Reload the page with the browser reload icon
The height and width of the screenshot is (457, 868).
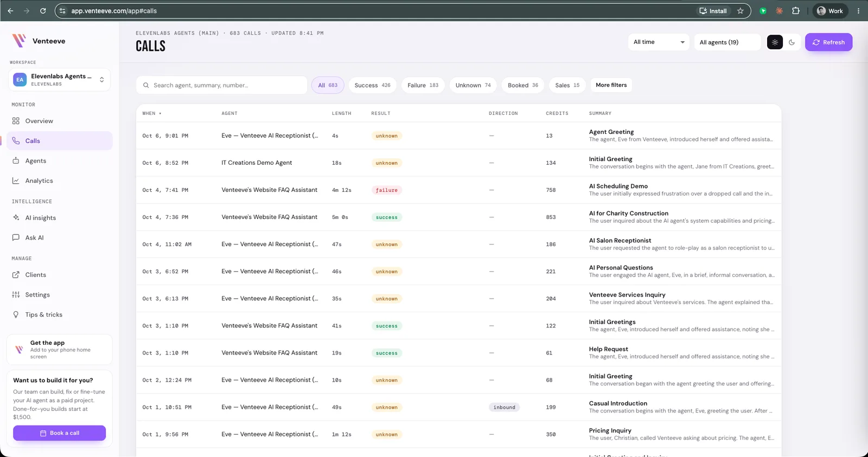pos(43,11)
